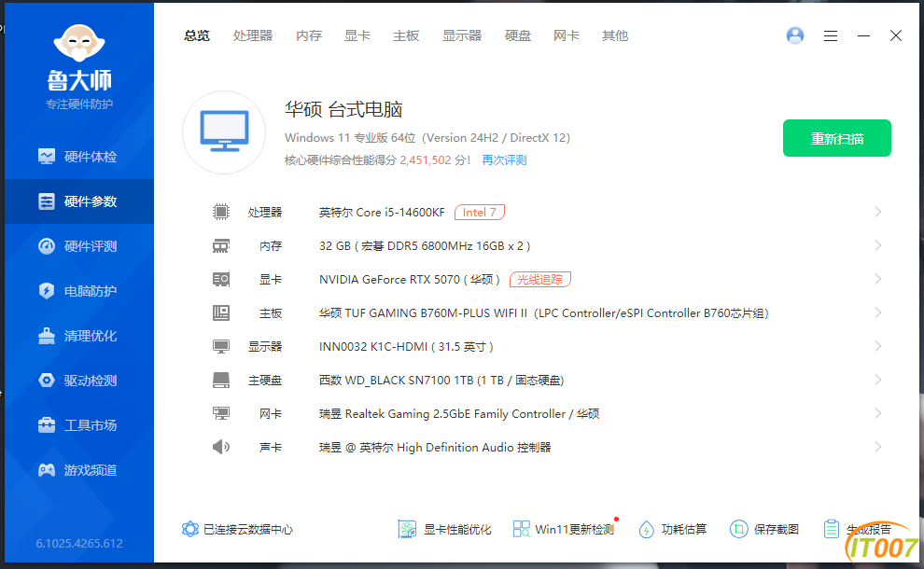Switch to the 总览 tab
924x569 pixels.
[x=197, y=36]
